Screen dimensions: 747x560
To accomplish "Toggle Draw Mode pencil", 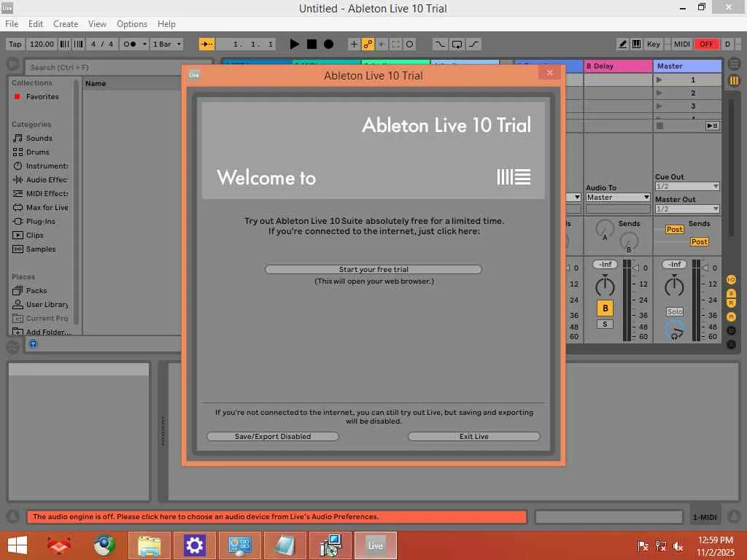I will click(x=622, y=44).
